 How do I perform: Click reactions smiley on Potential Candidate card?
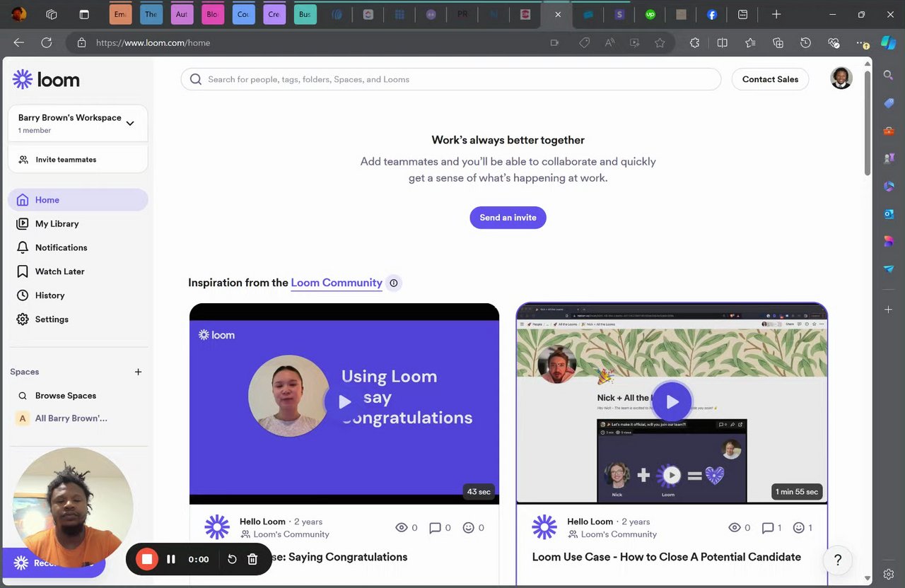[x=799, y=527]
